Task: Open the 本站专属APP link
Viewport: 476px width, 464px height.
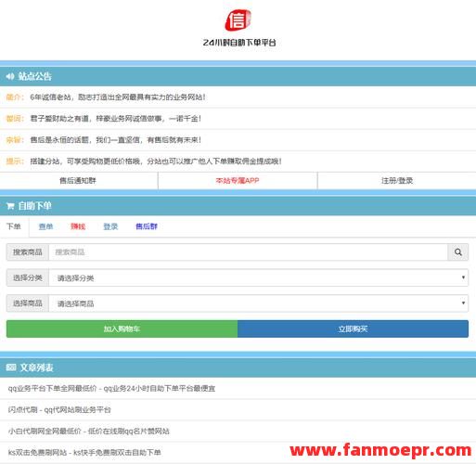Action: (238, 181)
